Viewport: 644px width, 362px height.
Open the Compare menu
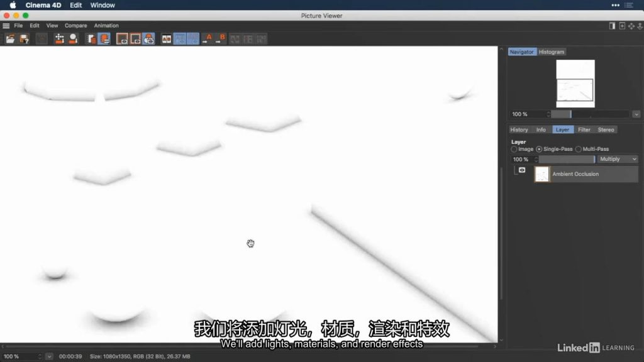click(x=76, y=25)
